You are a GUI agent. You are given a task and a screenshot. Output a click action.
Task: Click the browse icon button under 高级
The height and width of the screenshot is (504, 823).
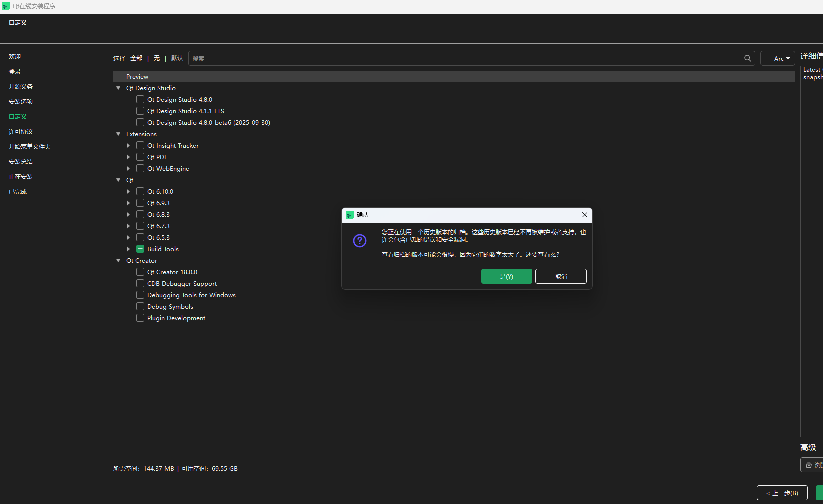(x=812, y=465)
